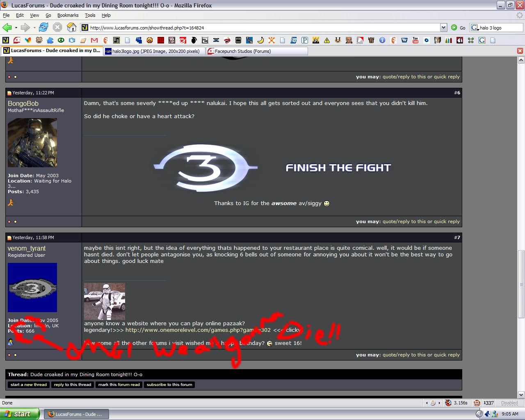The height and width of the screenshot is (420, 525).
Task: Open the LucasForums bookmark at toolbar start
Action: [6, 40]
